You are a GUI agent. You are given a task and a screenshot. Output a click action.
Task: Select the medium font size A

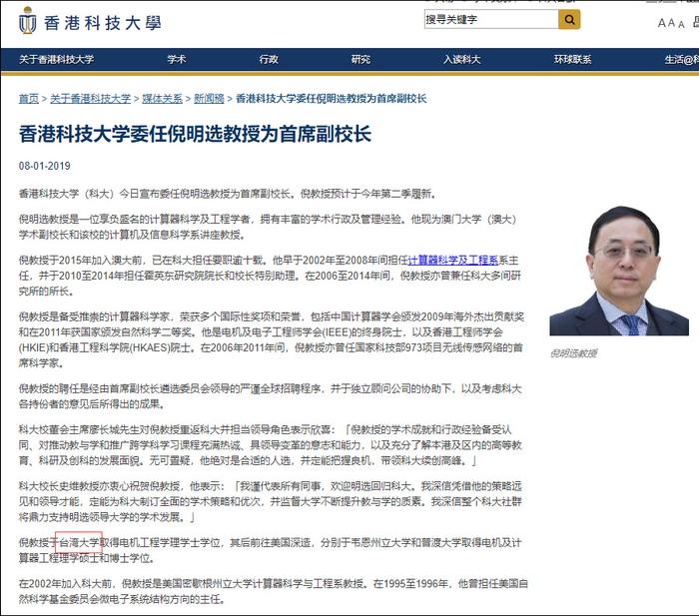672,23
